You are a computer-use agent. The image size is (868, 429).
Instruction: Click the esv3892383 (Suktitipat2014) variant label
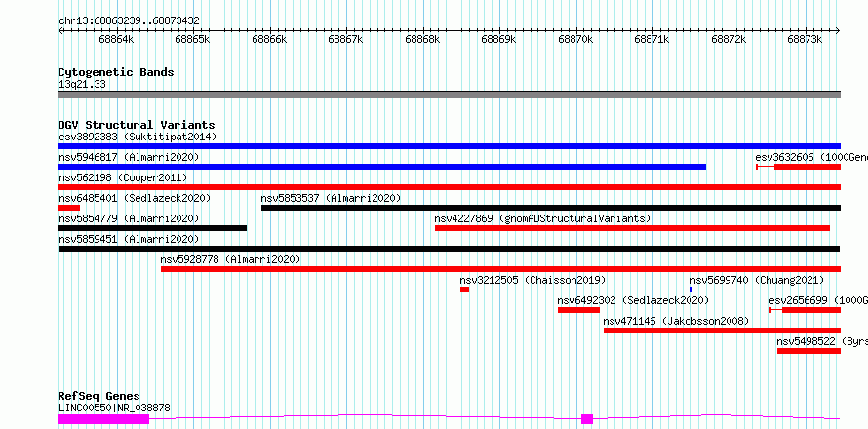click(138, 136)
